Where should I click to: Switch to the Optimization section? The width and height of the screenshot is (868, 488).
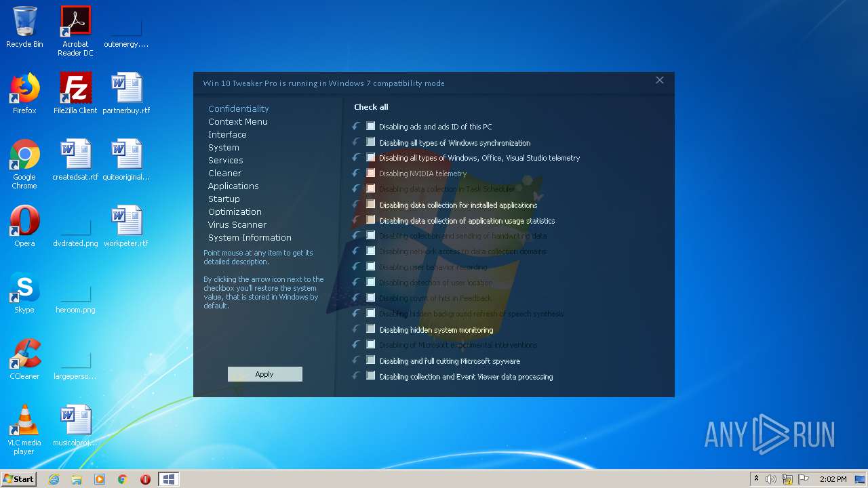point(235,211)
